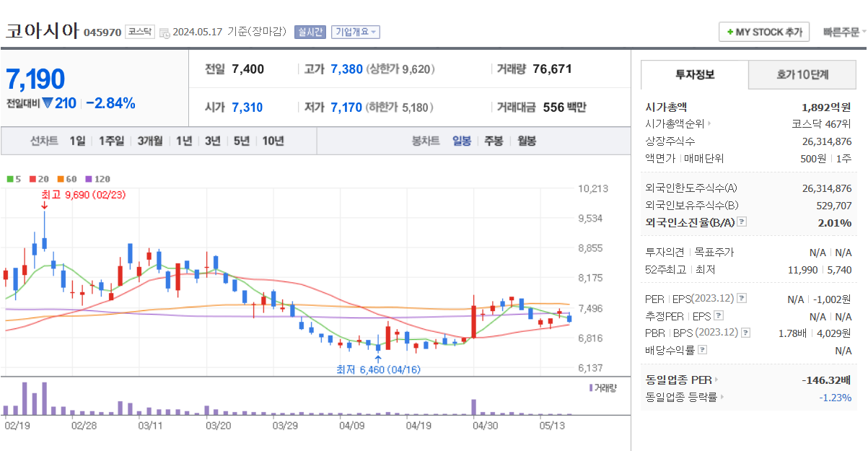The height and width of the screenshot is (451, 868).
Task: Click help icon next to PER EPS(2023.12)
Action: (742, 298)
